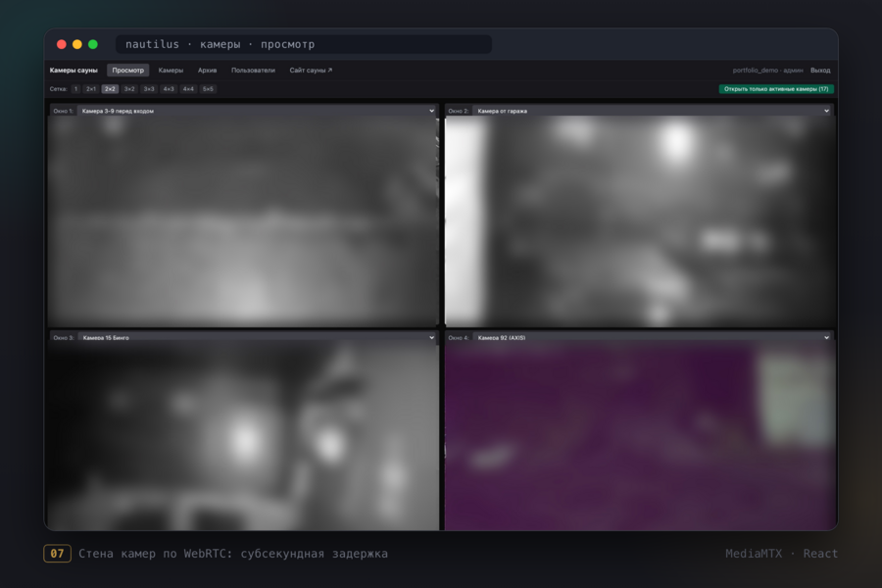The height and width of the screenshot is (588, 882).
Task: Open camera dropdown for Окно 1
Action: click(257, 111)
